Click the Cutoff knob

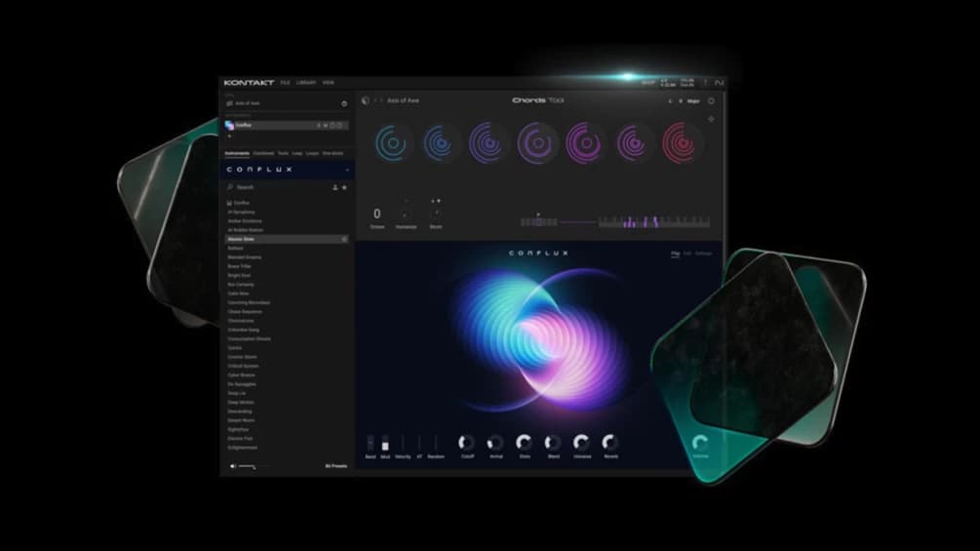[466, 443]
